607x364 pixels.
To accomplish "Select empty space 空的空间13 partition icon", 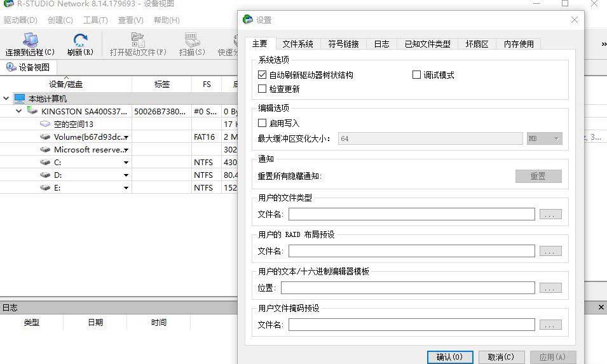I will coord(45,124).
